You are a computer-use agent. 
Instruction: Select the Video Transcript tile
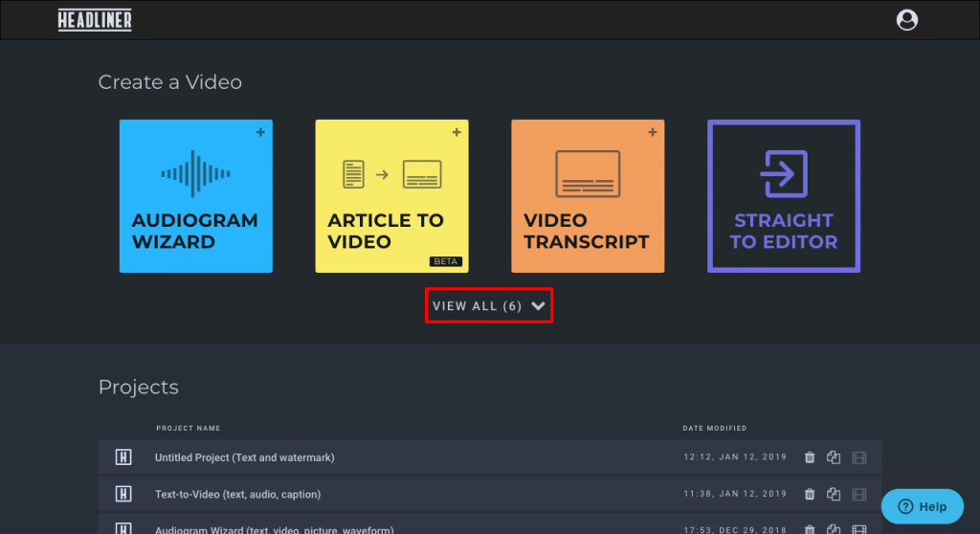pyautogui.click(x=588, y=196)
